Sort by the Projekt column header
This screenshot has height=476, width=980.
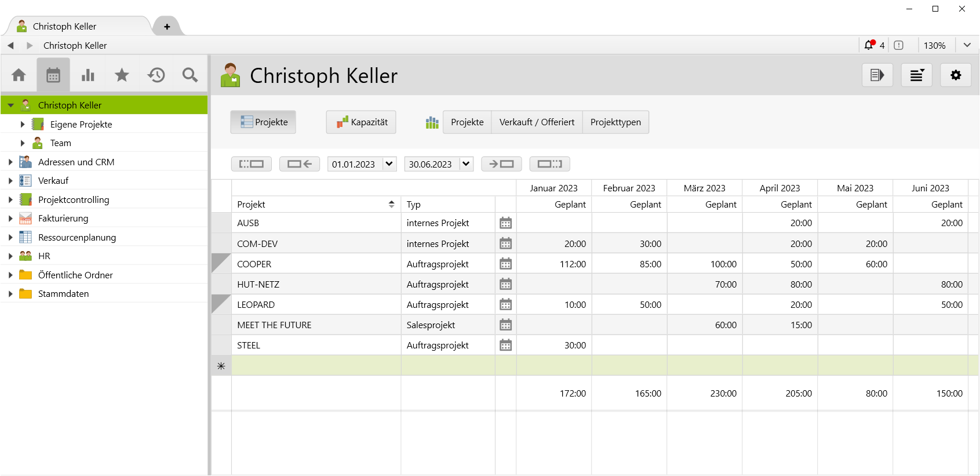pos(316,204)
